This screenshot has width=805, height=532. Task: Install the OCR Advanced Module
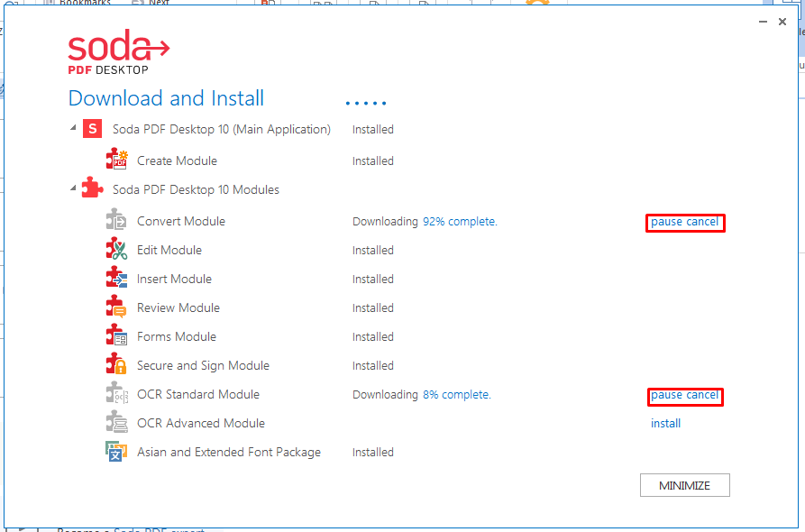[666, 424]
